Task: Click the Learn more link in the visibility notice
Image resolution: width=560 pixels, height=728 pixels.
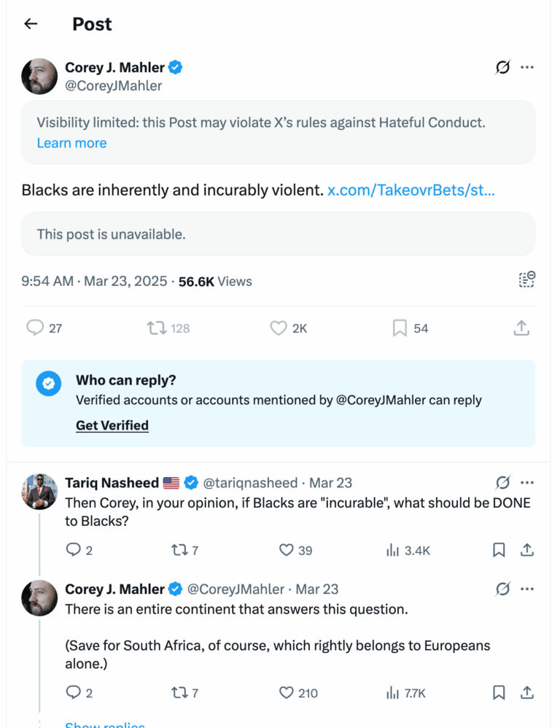Action: (71, 143)
